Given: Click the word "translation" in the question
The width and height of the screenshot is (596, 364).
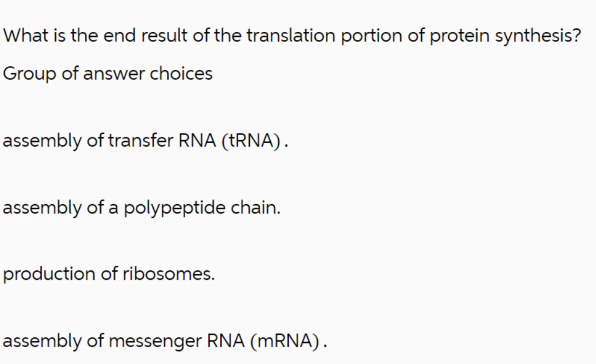Looking at the screenshot, I should point(291,36).
